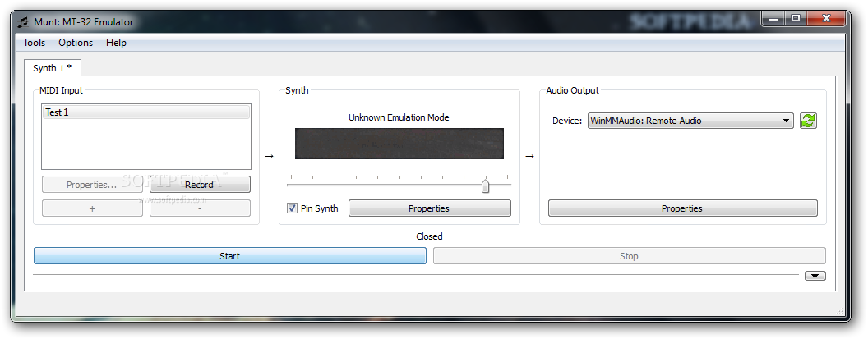Click the minus button to remove MIDI input

coord(199,208)
